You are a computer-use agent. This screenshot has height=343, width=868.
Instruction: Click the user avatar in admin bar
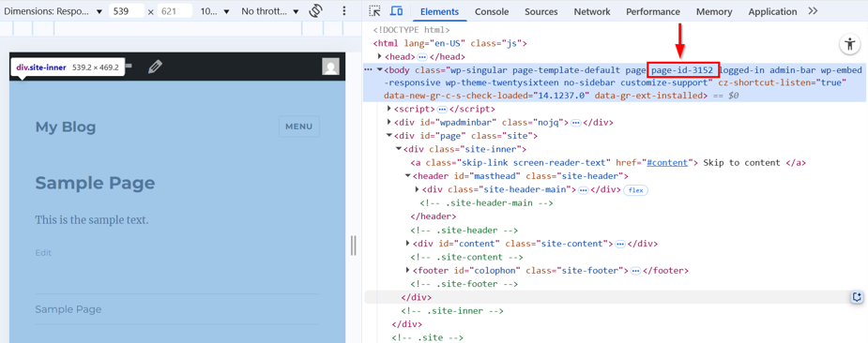(331, 67)
